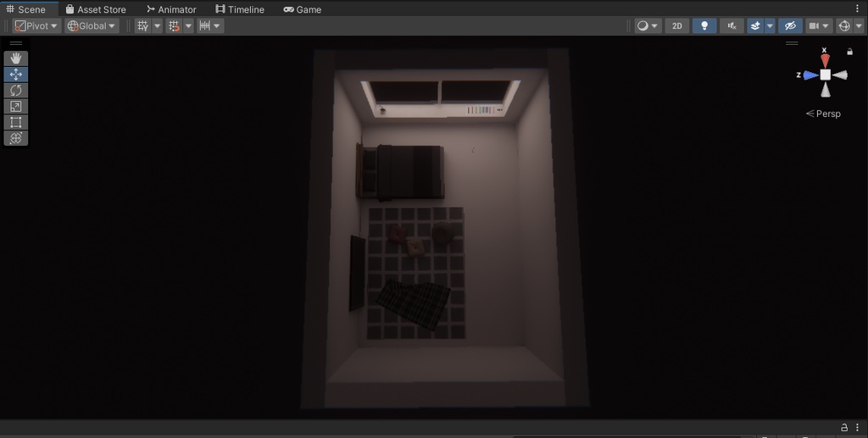Click Persp to switch projection mode
The width and height of the screenshot is (868, 438).
tap(823, 114)
